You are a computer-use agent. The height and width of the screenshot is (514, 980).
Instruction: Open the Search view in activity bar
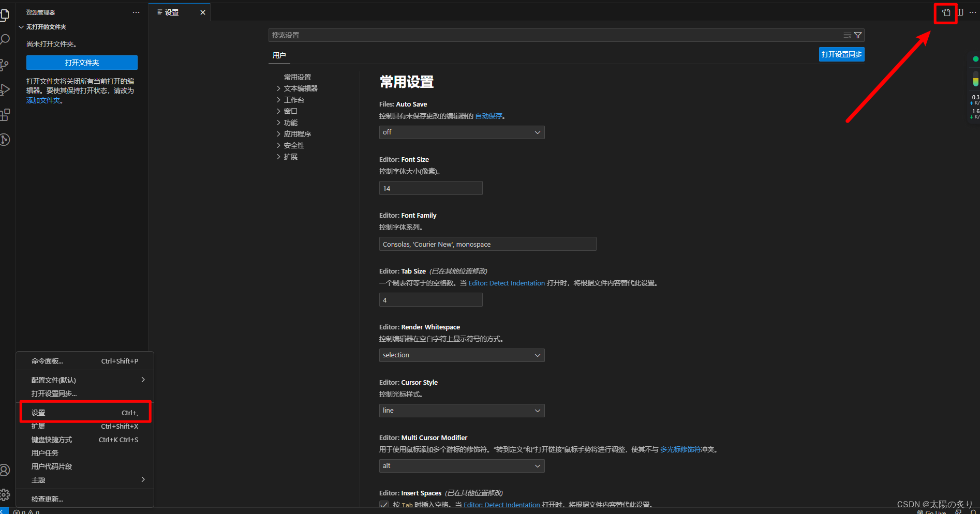click(x=5, y=40)
